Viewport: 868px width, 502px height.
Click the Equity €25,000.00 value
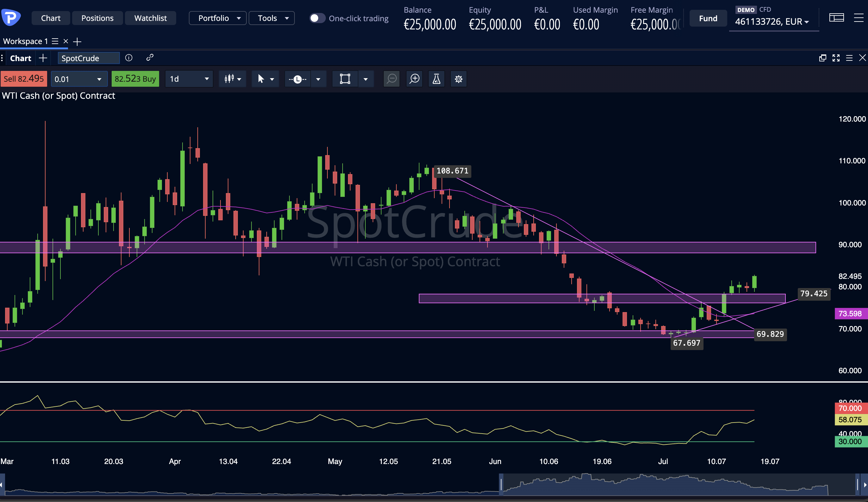495,24
